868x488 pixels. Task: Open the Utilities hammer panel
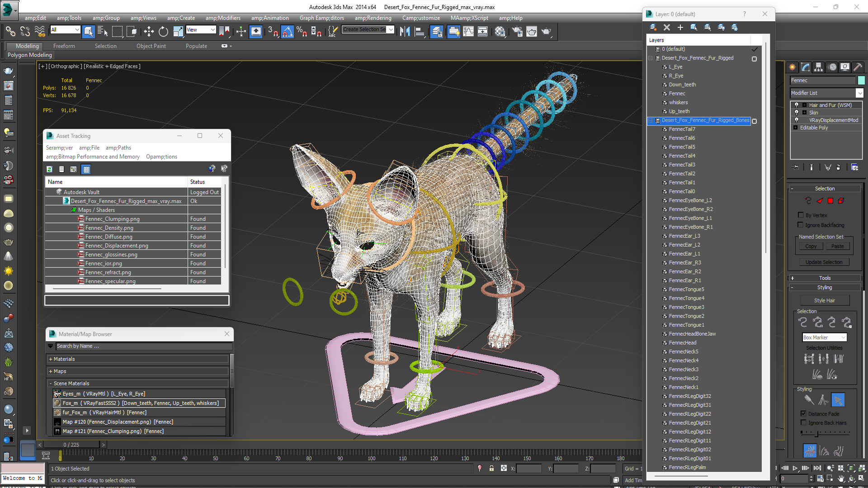point(858,67)
